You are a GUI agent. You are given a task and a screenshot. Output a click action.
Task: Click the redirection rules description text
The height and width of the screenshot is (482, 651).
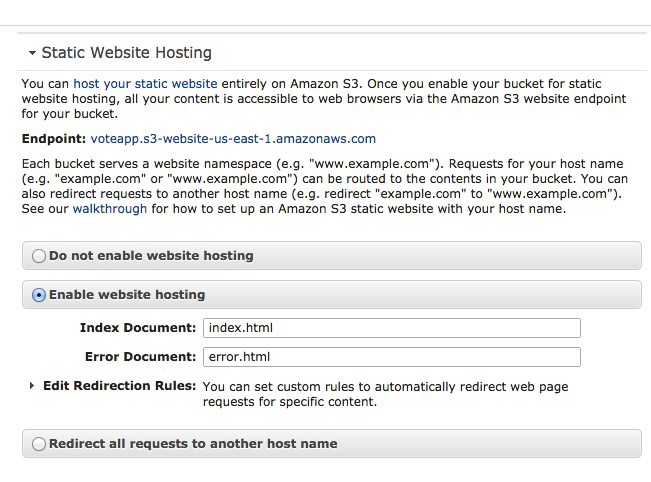coord(385,394)
